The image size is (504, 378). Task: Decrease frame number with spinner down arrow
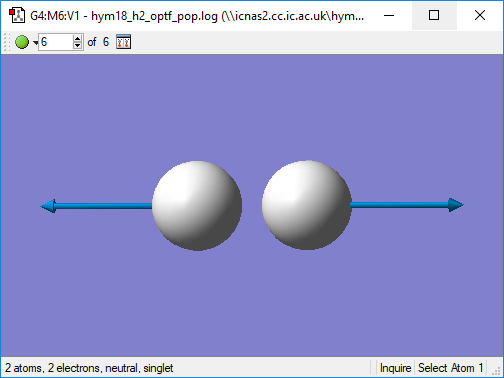pyautogui.click(x=77, y=46)
